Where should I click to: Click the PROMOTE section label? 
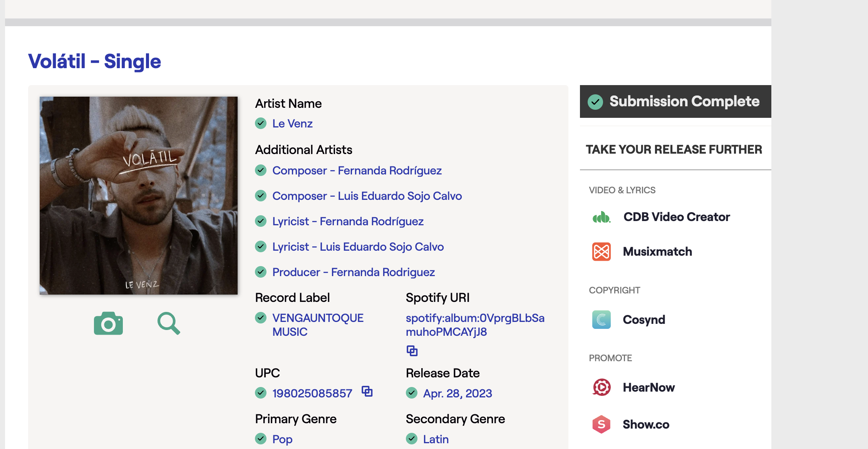click(x=610, y=358)
